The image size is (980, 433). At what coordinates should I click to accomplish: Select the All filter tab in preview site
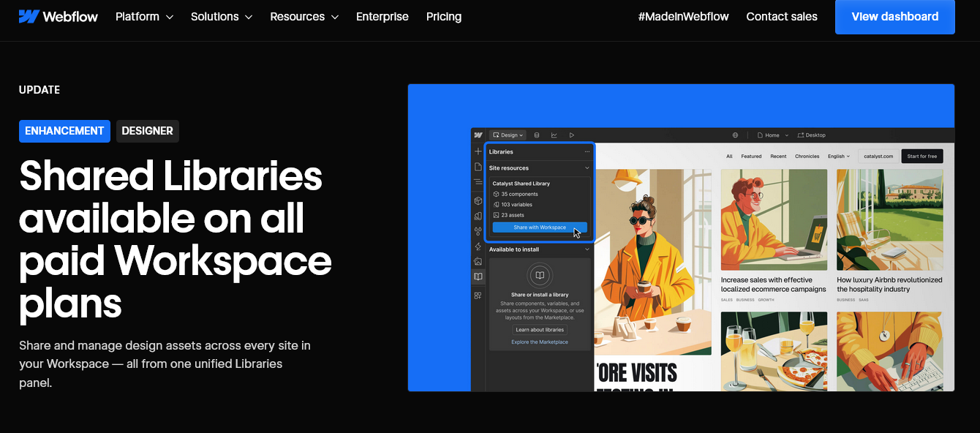coord(729,156)
